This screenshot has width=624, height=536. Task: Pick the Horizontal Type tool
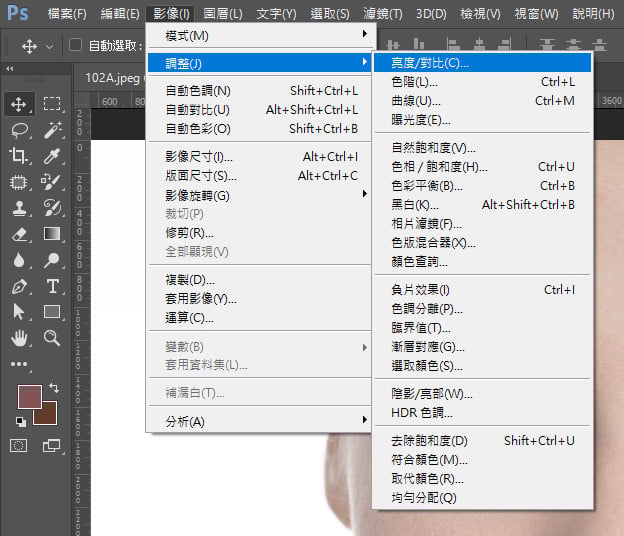click(x=52, y=286)
